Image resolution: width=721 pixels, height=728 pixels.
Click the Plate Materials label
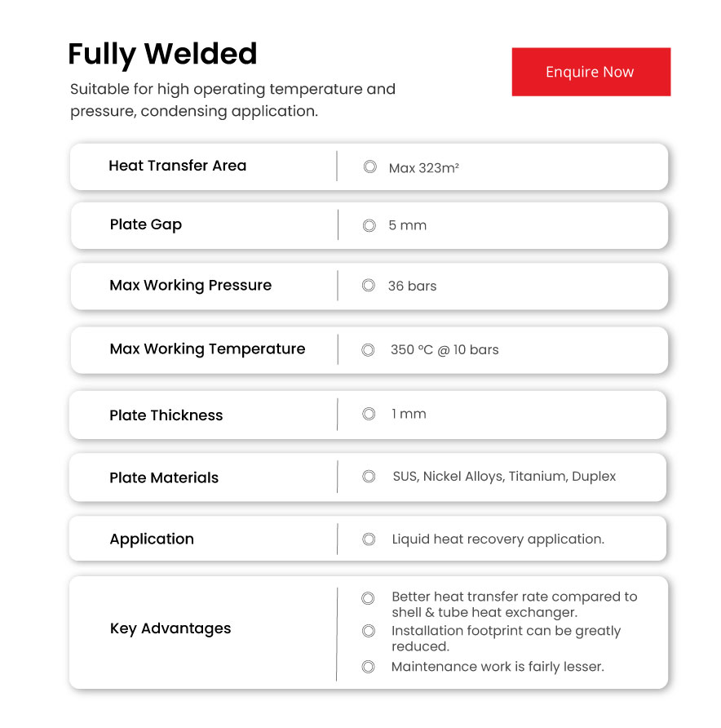tap(164, 478)
